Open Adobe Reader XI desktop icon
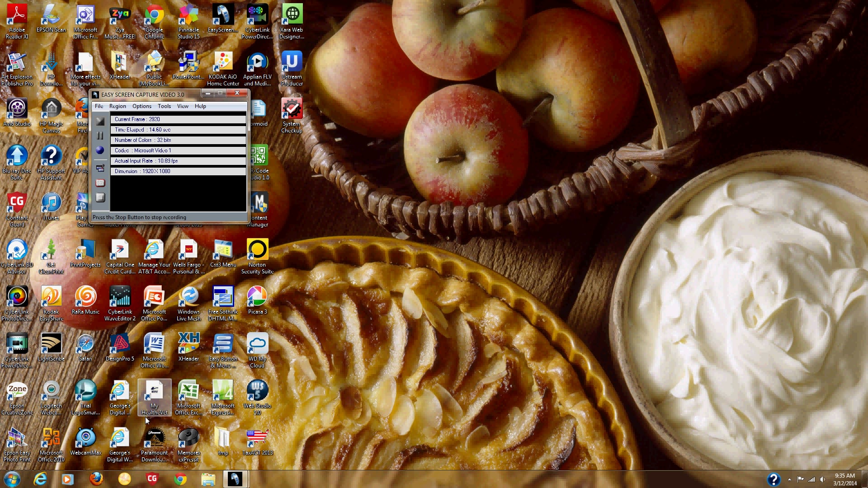This screenshot has width=868, height=488. [17, 22]
